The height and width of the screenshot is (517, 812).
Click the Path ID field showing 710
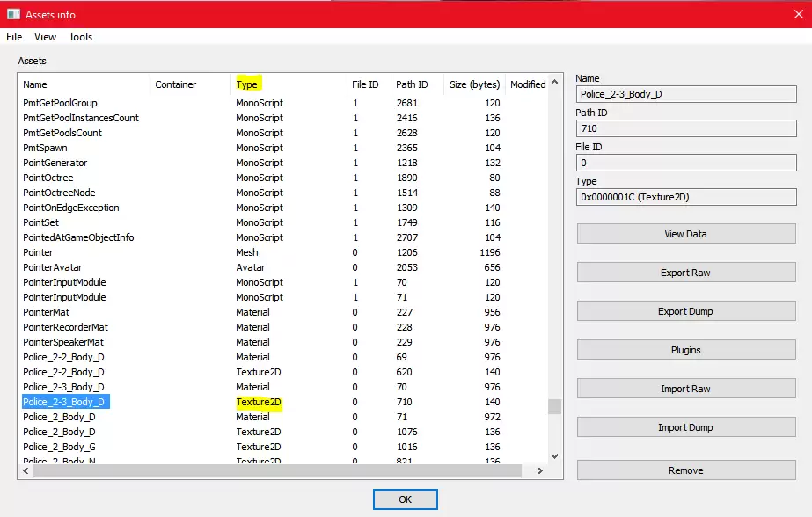[x=686, y=128]
